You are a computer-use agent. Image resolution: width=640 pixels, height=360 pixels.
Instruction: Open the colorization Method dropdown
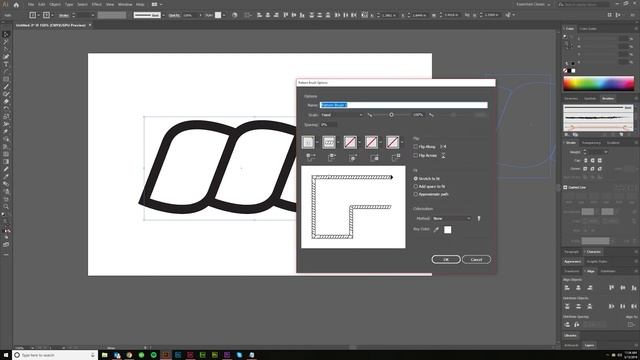pyautogui.click(x=452, y=218)
